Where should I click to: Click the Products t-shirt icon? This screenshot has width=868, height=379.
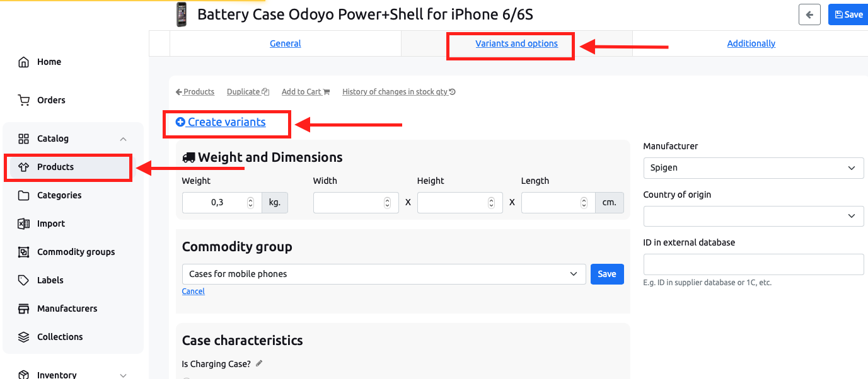[23, 167]
